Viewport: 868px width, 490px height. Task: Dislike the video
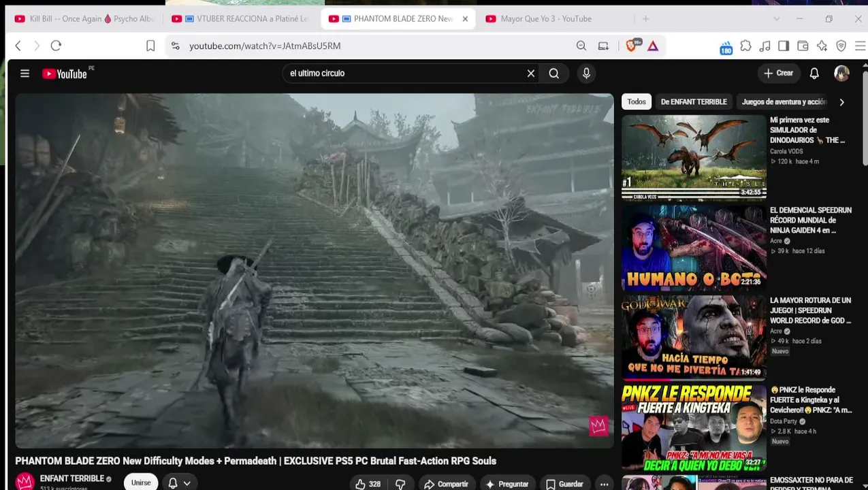400,484
